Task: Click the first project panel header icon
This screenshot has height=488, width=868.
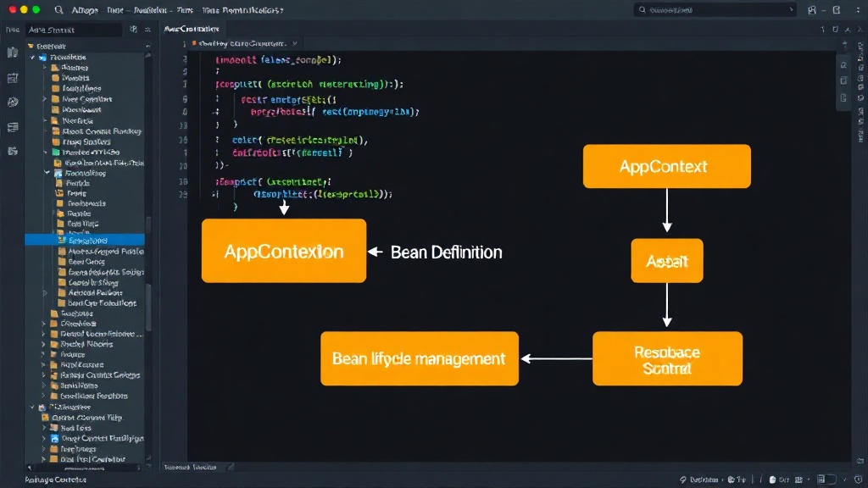Action: [133, 30]
